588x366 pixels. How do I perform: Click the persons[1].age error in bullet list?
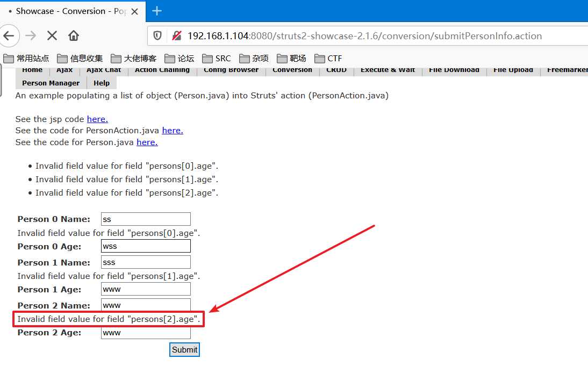(127, 180)
